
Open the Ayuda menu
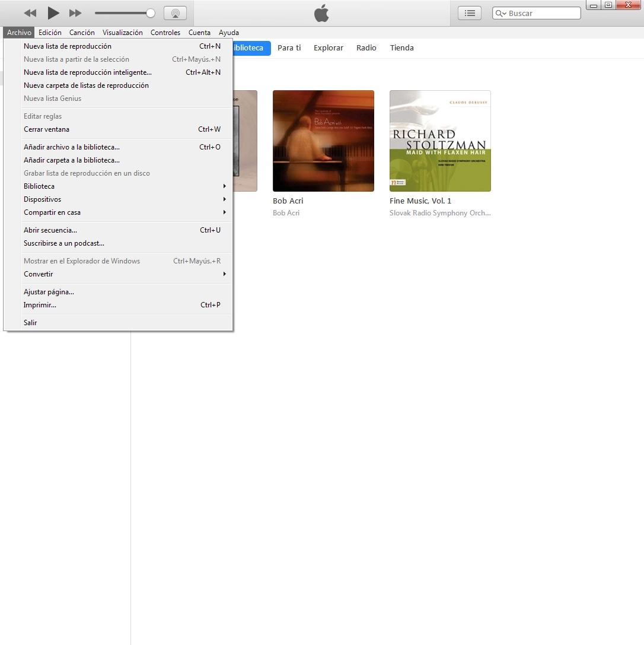click(229, 33)
